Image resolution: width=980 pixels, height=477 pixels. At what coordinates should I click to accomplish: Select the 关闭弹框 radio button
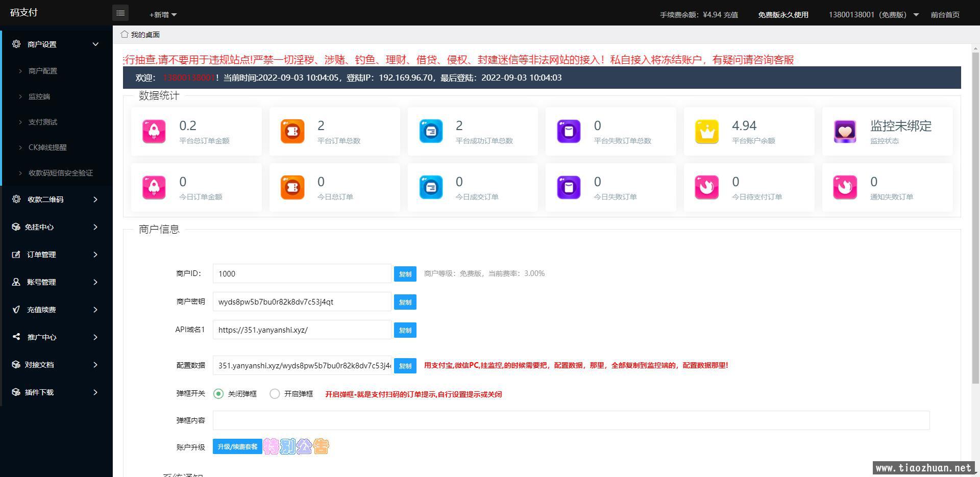pos(218,394)
